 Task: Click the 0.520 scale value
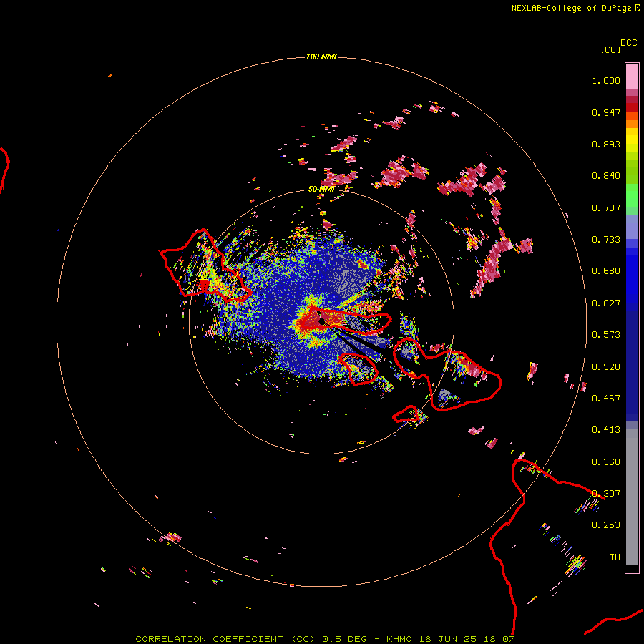pos(606,367)
